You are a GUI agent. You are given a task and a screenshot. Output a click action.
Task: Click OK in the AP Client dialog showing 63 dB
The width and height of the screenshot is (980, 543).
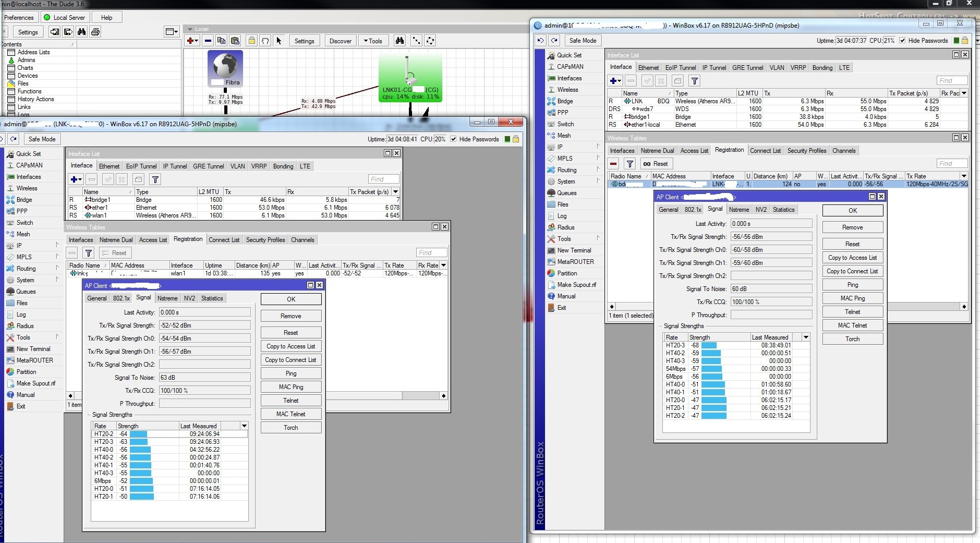point(291,299)
